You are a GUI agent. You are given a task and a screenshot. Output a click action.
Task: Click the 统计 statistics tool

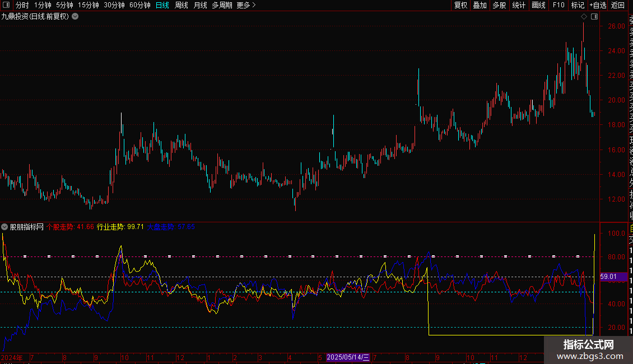519,5
